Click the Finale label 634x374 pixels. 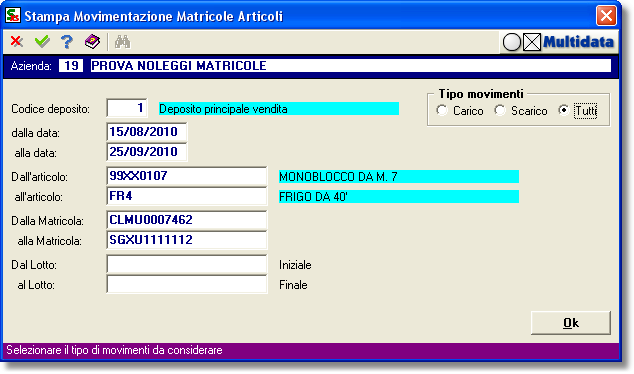click(293, 285)
